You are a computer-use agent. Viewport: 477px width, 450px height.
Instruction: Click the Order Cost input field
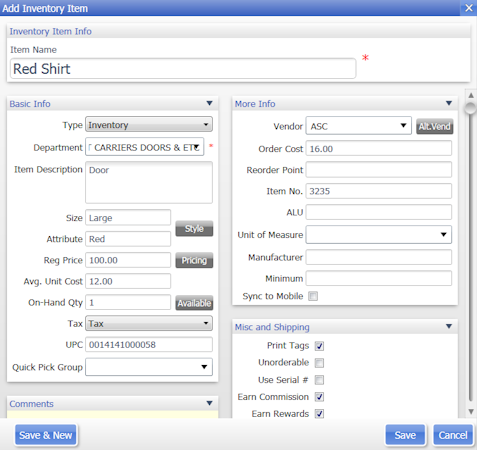(x=379, y=149)
